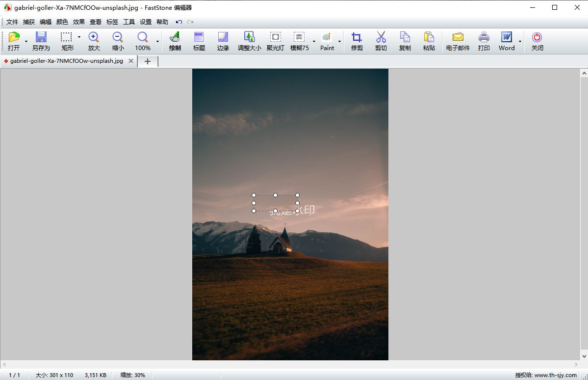Click the undo arrow in menu bar
588x380 pixels.
click(179, 22)
